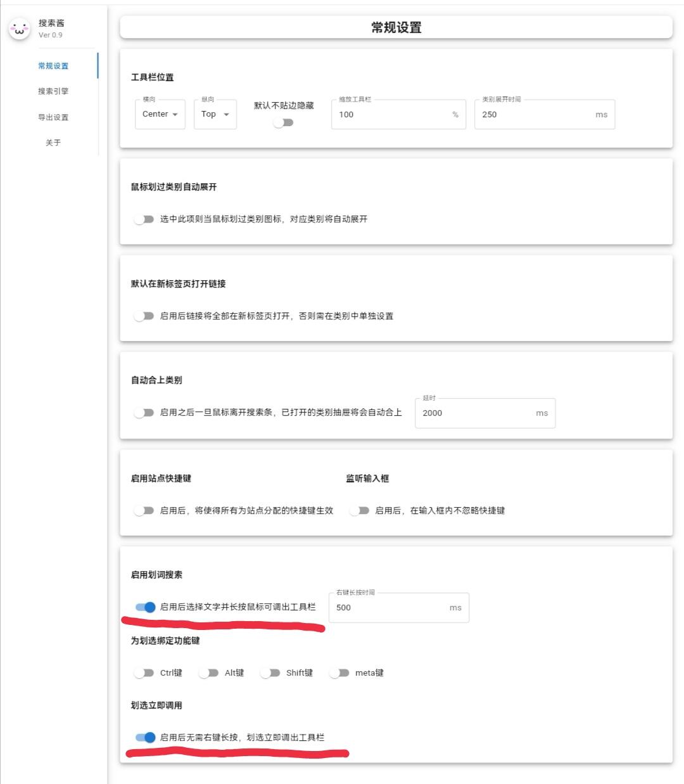The height and width of the screenshot is (784, 684).
Task: Click the 搜索酱 cat face logo
Action: pos(20,29)
